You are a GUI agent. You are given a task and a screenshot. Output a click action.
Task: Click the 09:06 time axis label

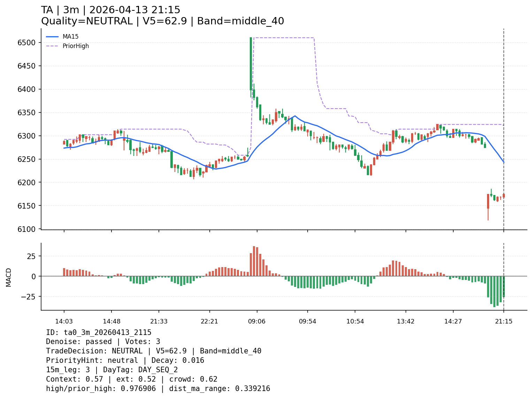coord(257,321)
